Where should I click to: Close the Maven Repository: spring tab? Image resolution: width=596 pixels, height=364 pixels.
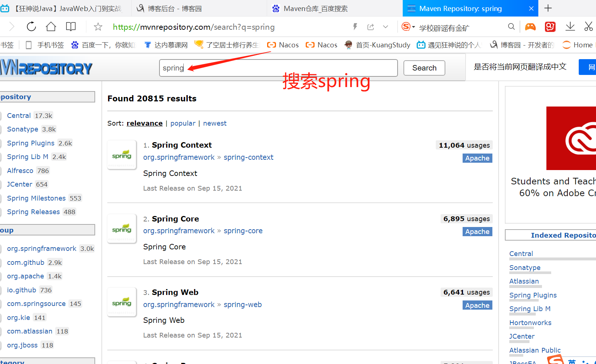click(x=531, y=8)
